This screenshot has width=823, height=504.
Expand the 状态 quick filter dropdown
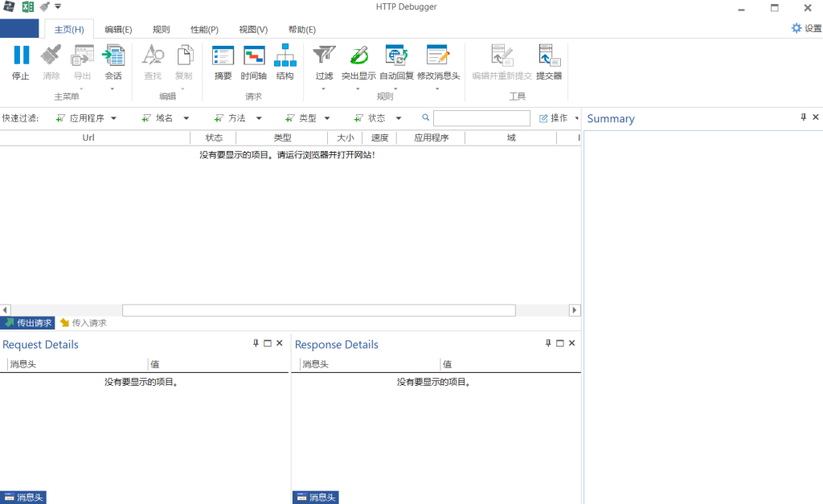tap(399, 118)
